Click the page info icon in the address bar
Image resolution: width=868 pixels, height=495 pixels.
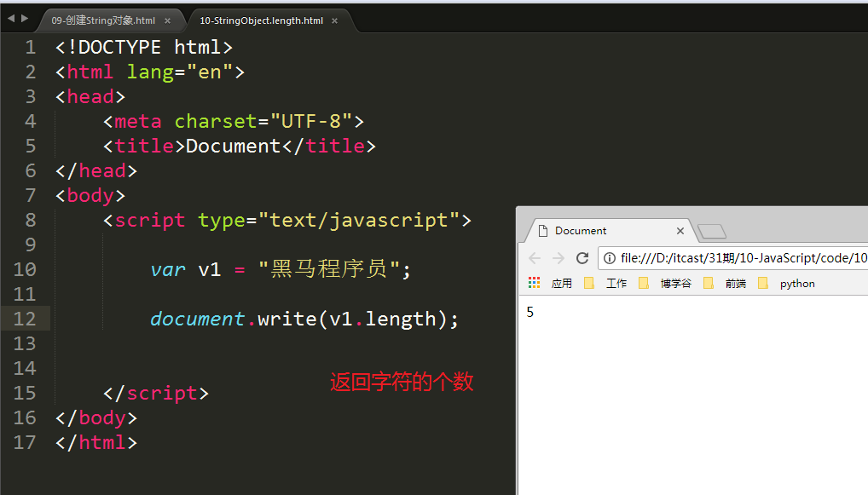pos(610,258)
